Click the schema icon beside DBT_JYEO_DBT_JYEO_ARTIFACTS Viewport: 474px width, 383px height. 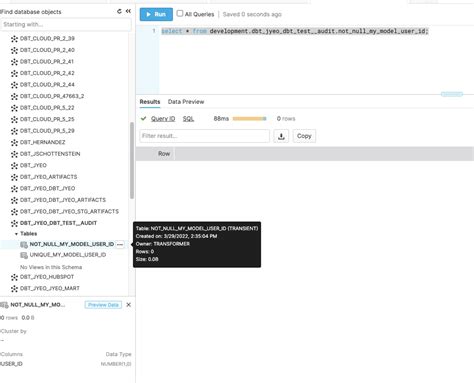[14, 200]
